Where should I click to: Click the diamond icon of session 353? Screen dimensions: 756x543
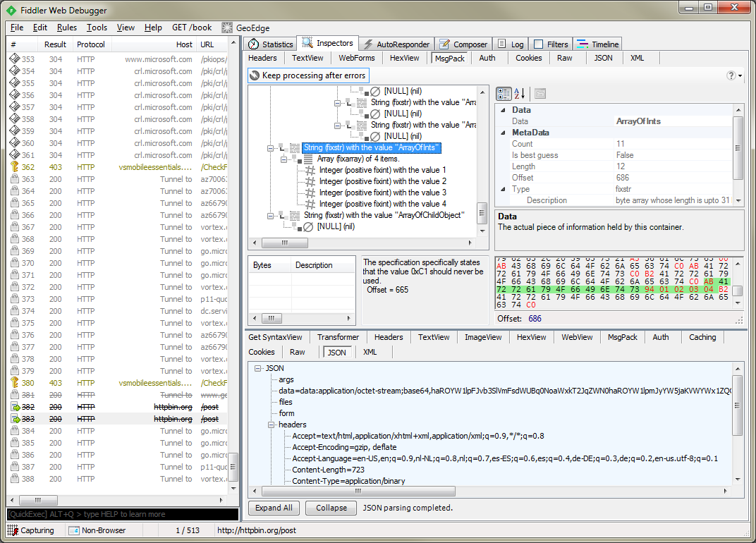15,59
